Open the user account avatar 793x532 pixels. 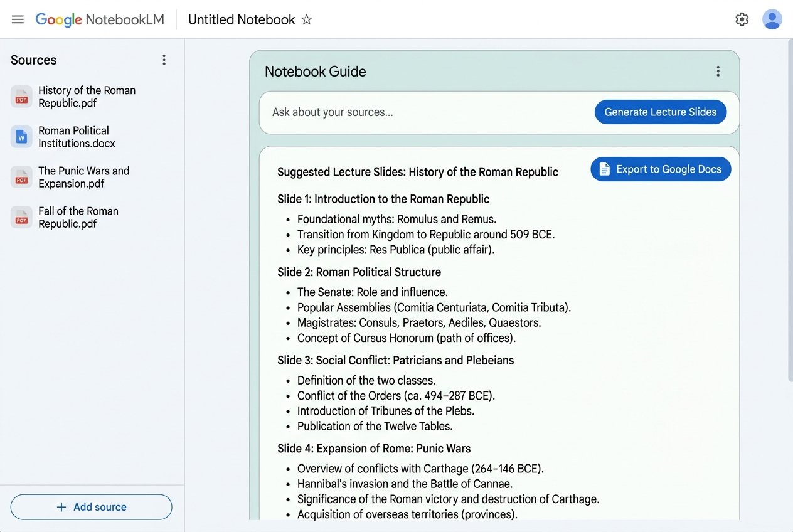(x=772, y=19)
